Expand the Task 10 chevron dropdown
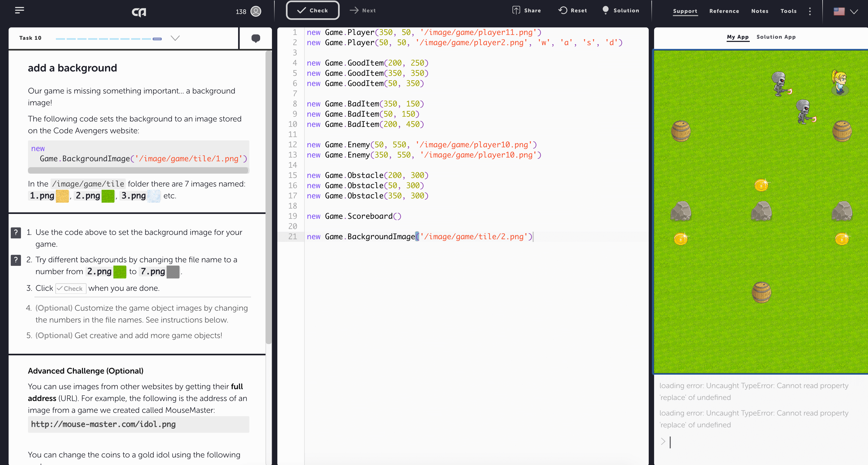The width and height of the screenshot is (868, 465). click(x=175, y=38)
